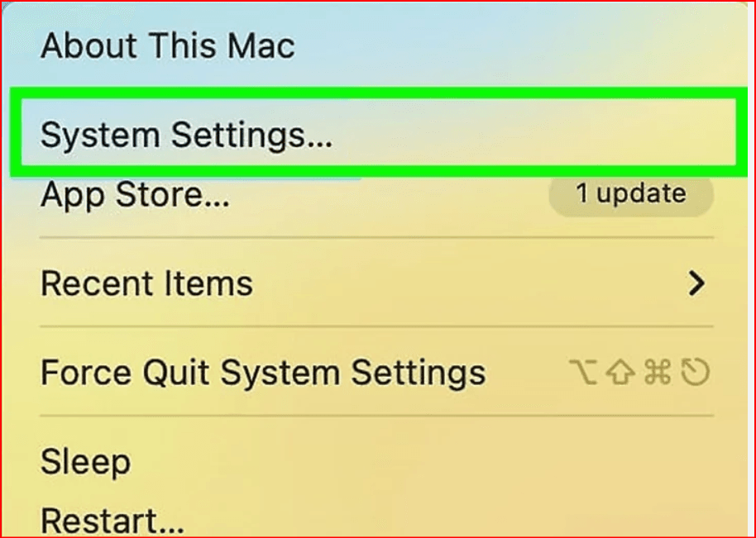Click the Shift key shortcut symbol
Viewport: 756px width, 538px height.
(621, 374)
